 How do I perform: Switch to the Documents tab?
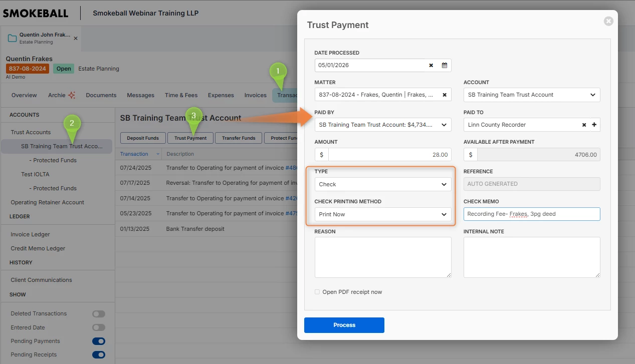click(101, 95)
